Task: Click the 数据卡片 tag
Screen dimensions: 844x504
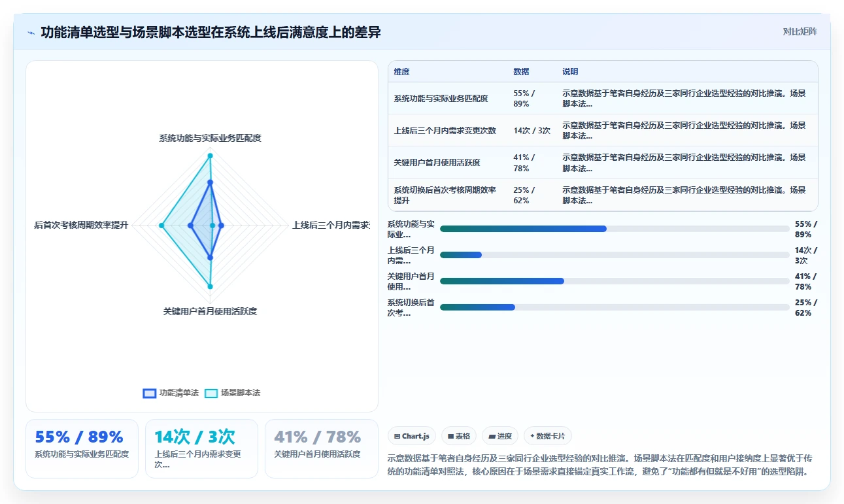Action: click(548, 436)
